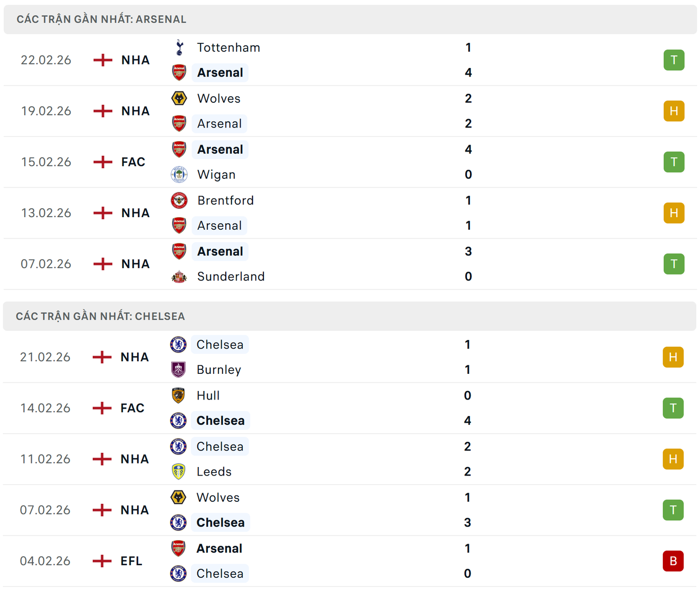
Task: Expand the EFL match row from 04.02.26
Action: (131, 561)
